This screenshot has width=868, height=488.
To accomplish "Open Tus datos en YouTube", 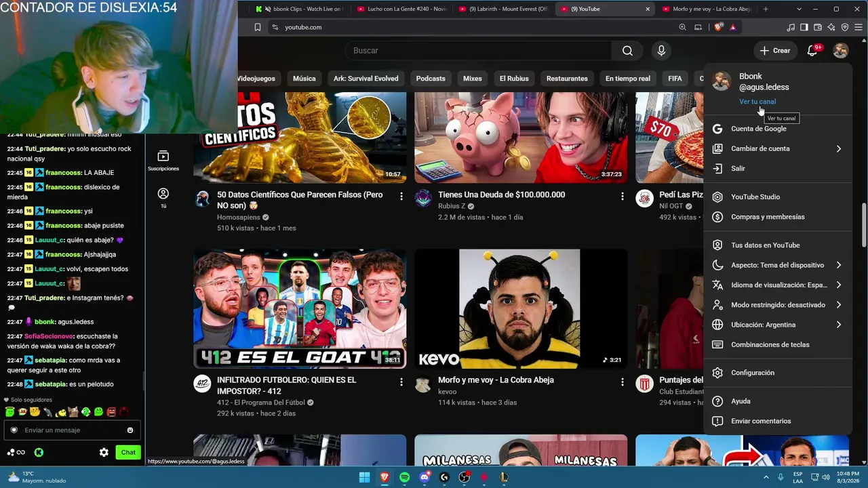I will tap(778, 245).
